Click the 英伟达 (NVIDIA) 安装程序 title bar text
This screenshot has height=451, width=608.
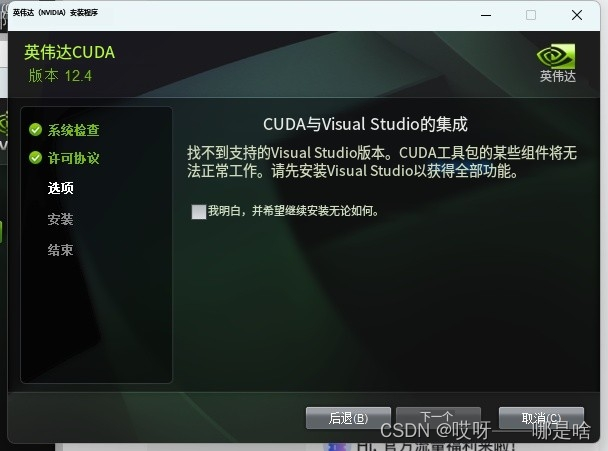pos(55,13)
